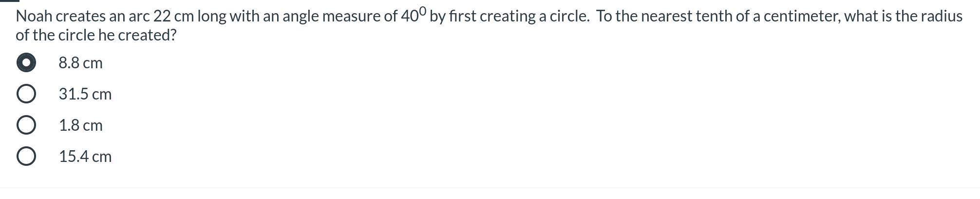Click the "15.4 cm" answer text
Image resolution: width=980 pixels, height=199 pixels.
coord(85,157)
